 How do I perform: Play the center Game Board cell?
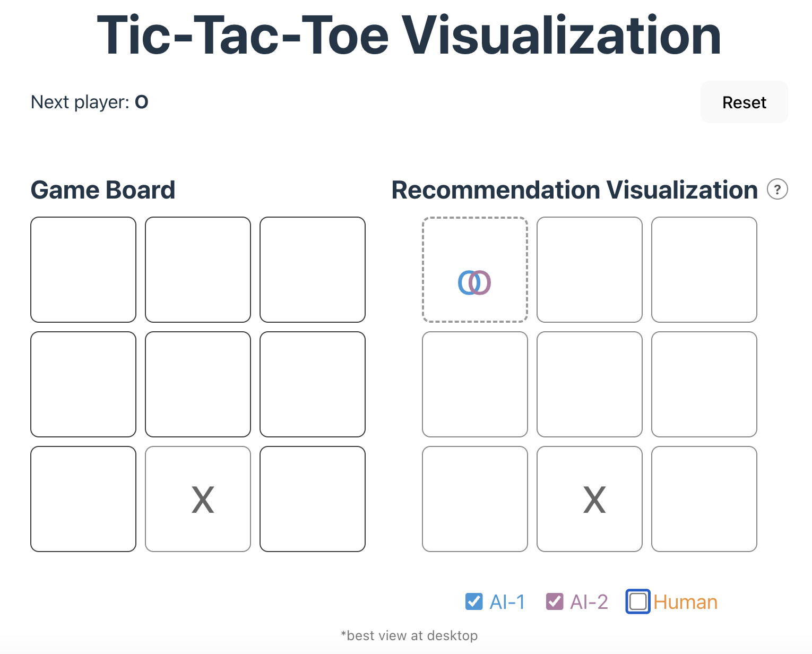coord(198,384)
